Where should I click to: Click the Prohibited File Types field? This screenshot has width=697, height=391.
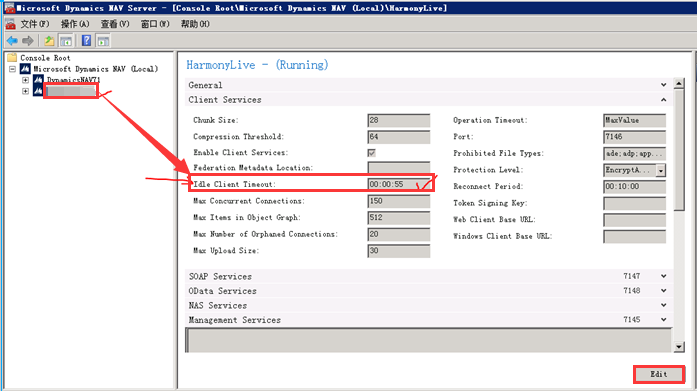click(634, 153)
